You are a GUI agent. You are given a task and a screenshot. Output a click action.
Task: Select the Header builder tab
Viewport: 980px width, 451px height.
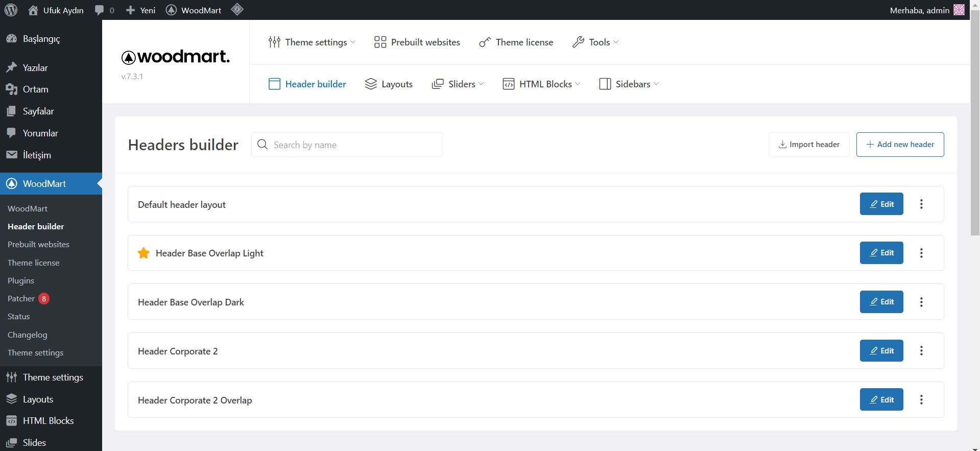coord(307,84)
